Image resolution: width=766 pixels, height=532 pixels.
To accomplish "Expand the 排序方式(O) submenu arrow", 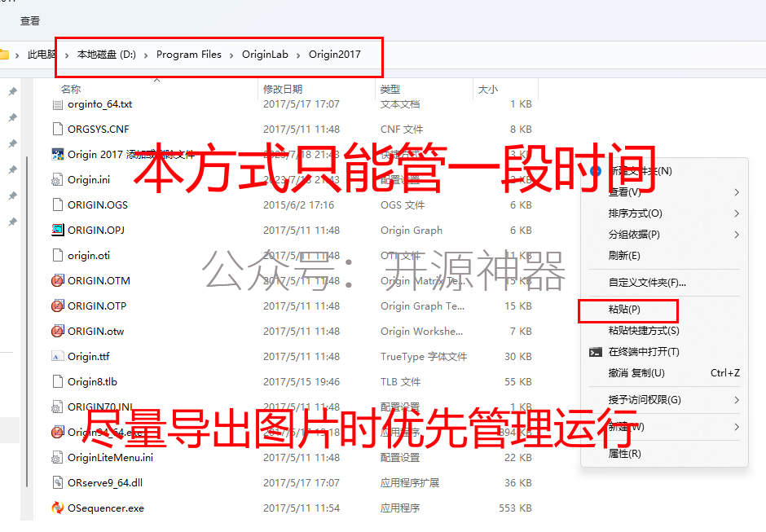I will (x=736, y=213).
